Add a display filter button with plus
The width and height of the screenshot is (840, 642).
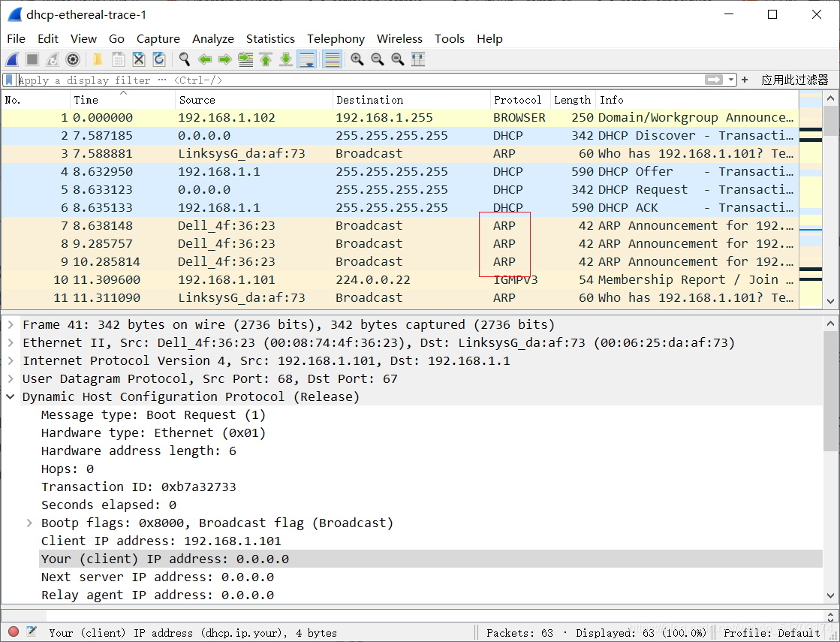click(745, 80)
